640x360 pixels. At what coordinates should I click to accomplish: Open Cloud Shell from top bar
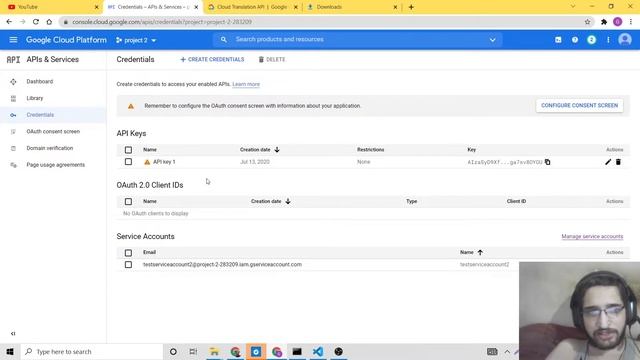(x=558, y=40)
